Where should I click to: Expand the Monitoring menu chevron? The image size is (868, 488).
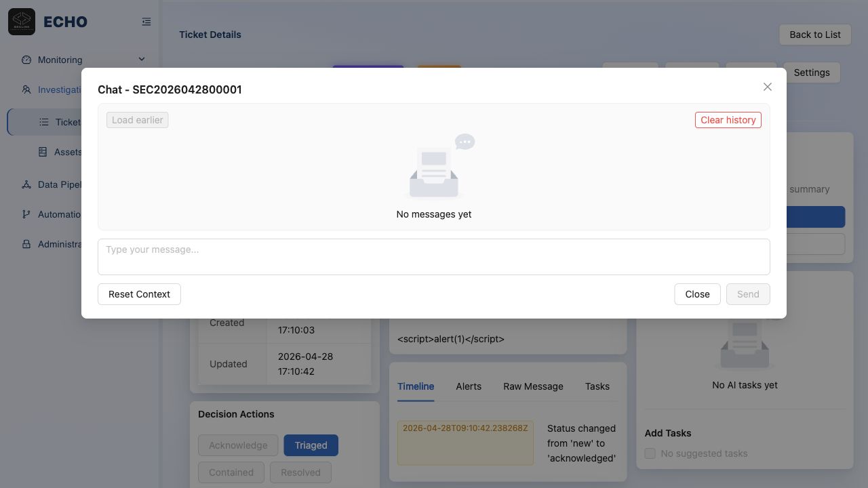(x=142, y=60)
